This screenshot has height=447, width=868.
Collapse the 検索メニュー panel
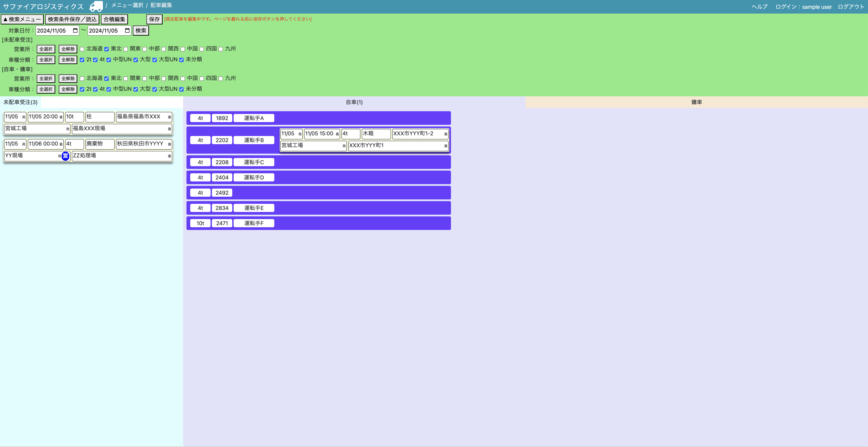pos(22,20)
